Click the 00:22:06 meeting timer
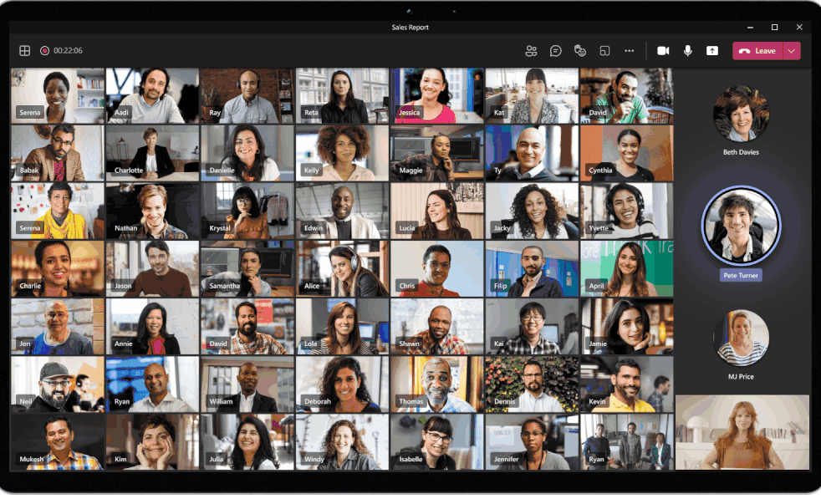 [x=68, y=51]
